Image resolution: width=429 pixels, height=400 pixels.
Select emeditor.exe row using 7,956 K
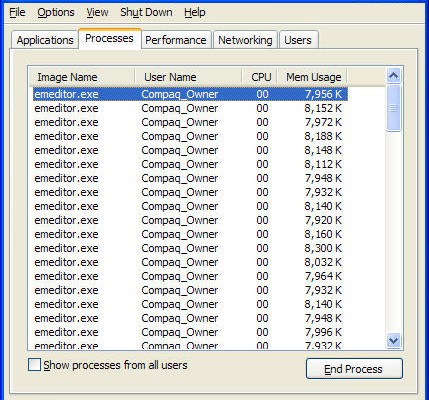pyautogui.click(x=190, y=94)
